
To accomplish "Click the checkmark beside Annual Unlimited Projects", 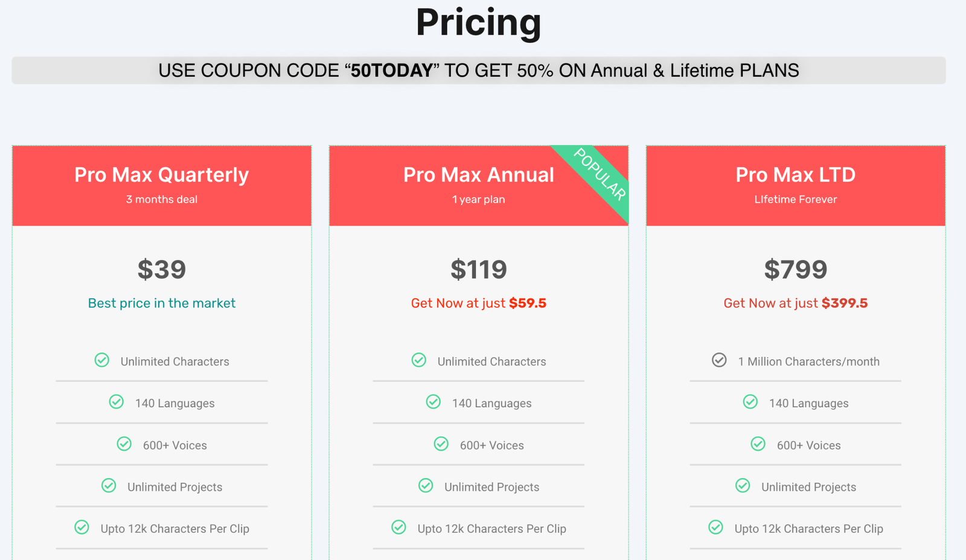I will click(x=426, y=486).
